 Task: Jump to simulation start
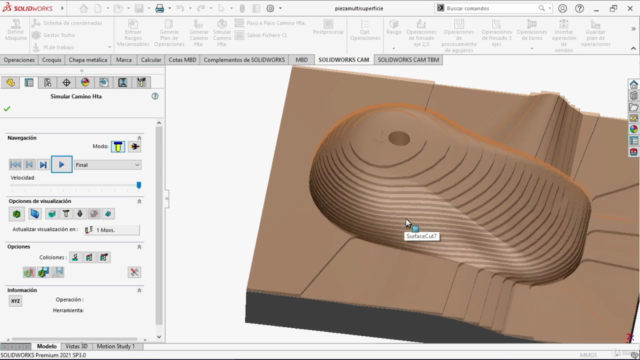click(16, 164)
